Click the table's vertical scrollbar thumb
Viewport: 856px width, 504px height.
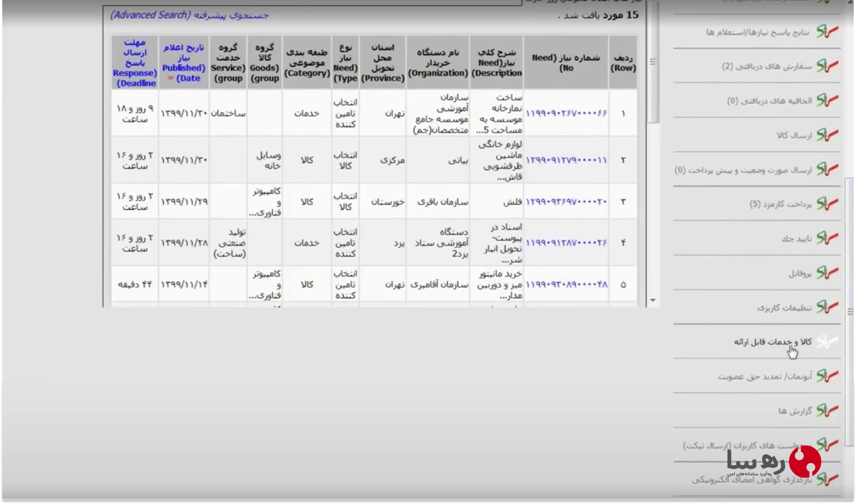653,61
